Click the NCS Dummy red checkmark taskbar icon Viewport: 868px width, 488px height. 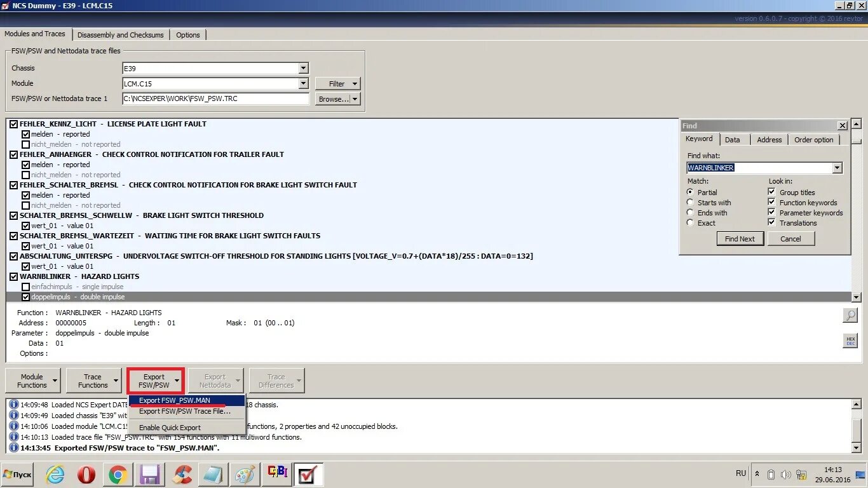(x=308, y=475)
